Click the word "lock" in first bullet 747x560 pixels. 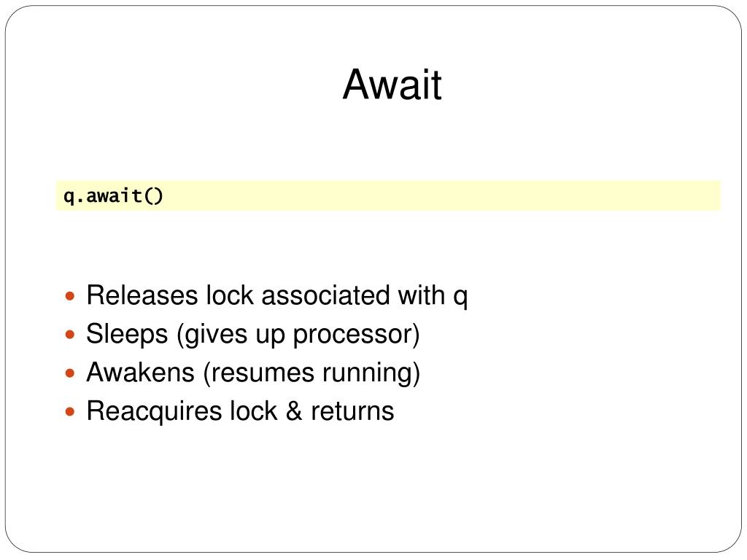(x=230, y=295)
